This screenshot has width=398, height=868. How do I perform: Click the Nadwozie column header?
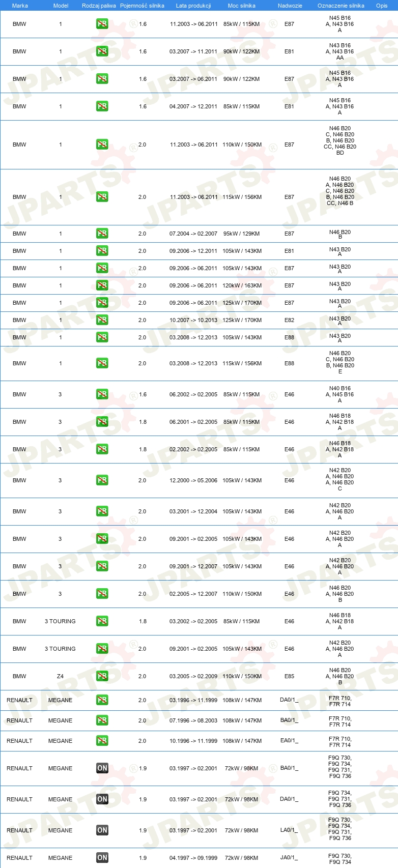pyautogui.click(x=290, y=6)
